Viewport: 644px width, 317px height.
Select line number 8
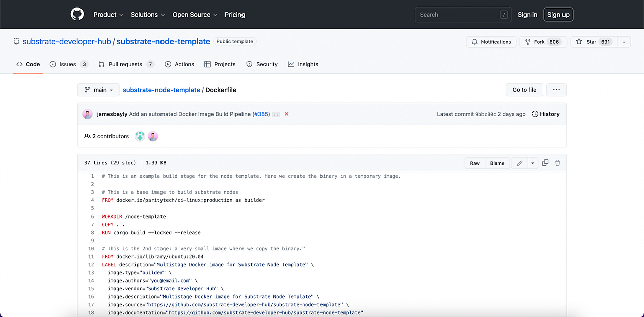pos(92,233)
